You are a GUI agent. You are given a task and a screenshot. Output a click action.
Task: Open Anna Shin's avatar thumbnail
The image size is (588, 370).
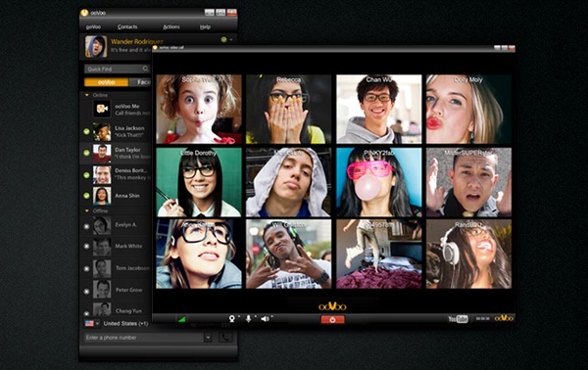102,196
